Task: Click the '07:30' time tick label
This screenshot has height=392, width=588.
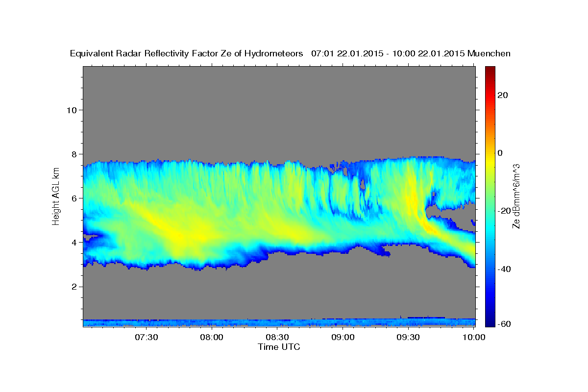Action: 146,337
